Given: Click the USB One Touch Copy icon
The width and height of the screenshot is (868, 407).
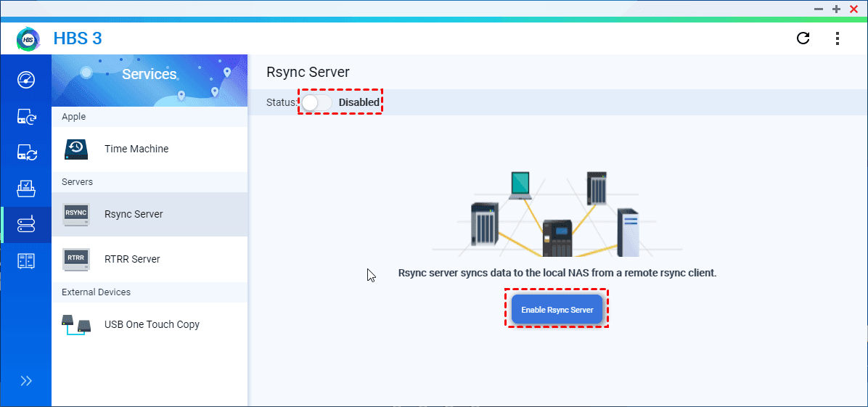Looking at the screenshot, I should point(75,324).
